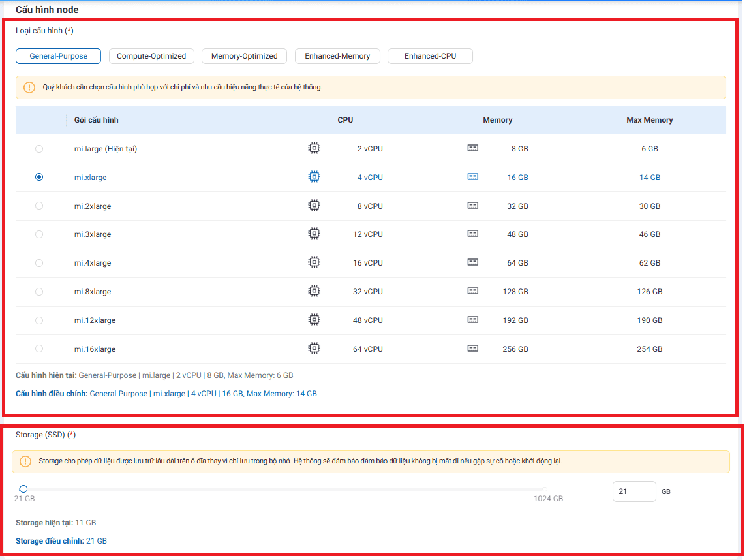
Task: Click the memory icon in mi.xlarge row
Action: [473, 177]
